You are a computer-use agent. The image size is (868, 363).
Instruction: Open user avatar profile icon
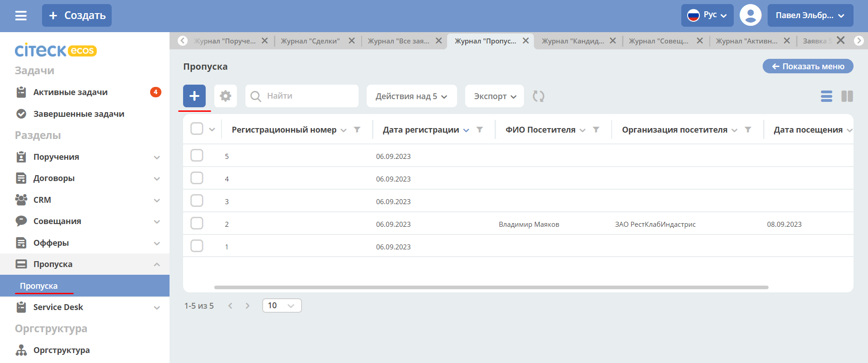750,15
